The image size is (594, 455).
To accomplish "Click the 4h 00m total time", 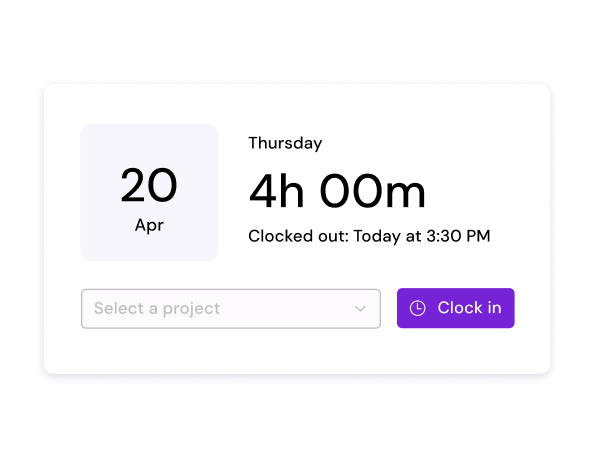I will [337, 191].
